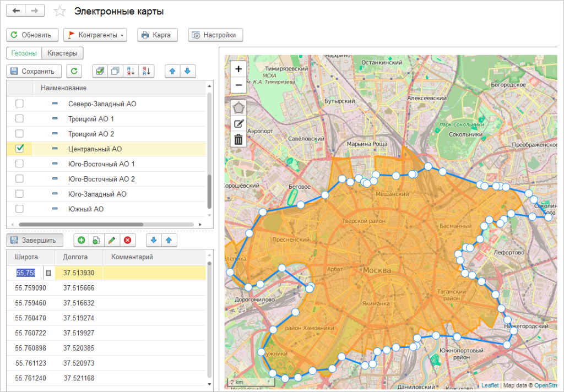Click the check all geozones icon
Image resolution: width=564 pixels, height=392 pixels.
coord(100,71)
